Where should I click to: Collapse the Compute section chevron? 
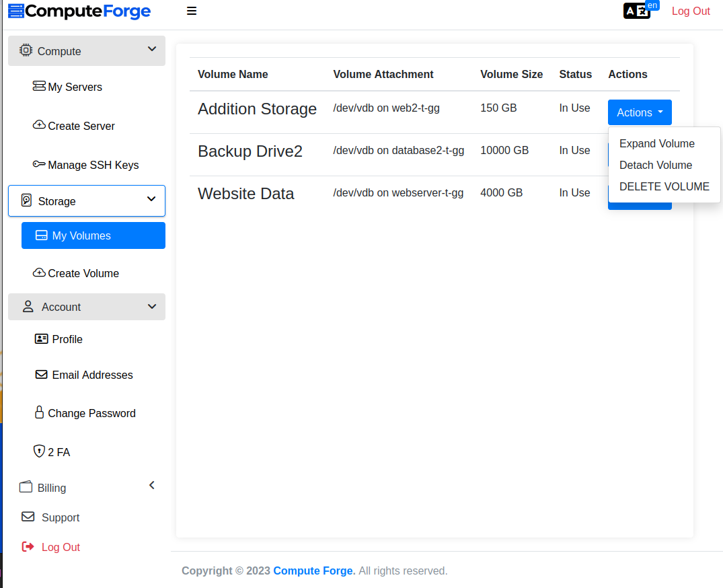pos(152,50)
